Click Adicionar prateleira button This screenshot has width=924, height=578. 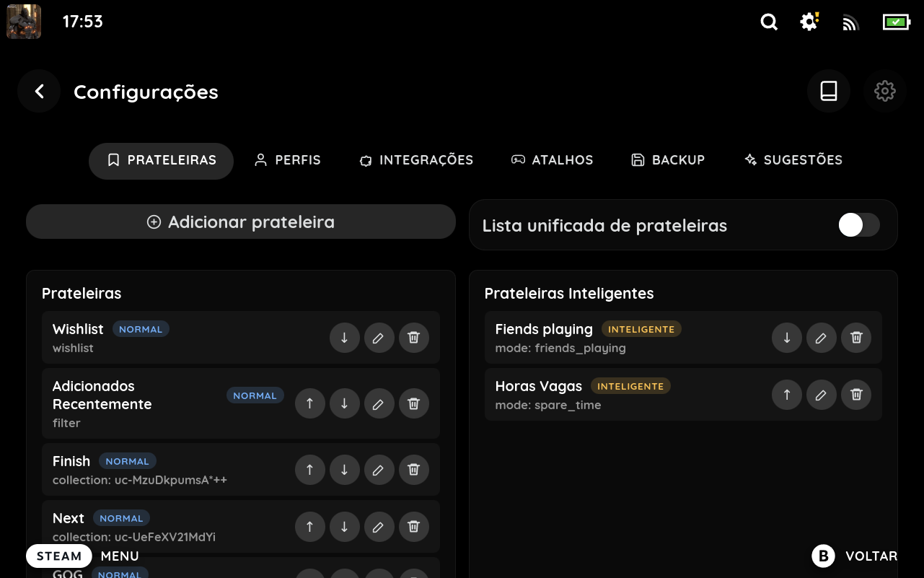pos(241,222)
